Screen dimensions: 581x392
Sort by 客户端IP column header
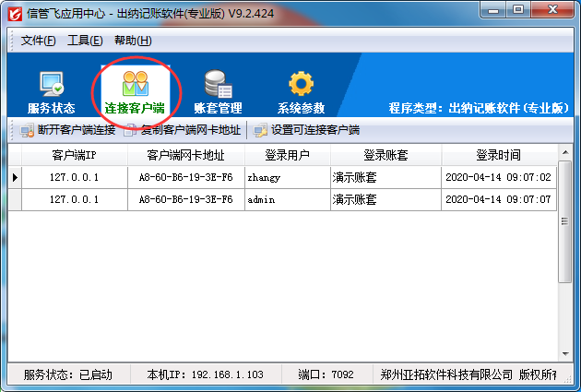click(74, 155)
